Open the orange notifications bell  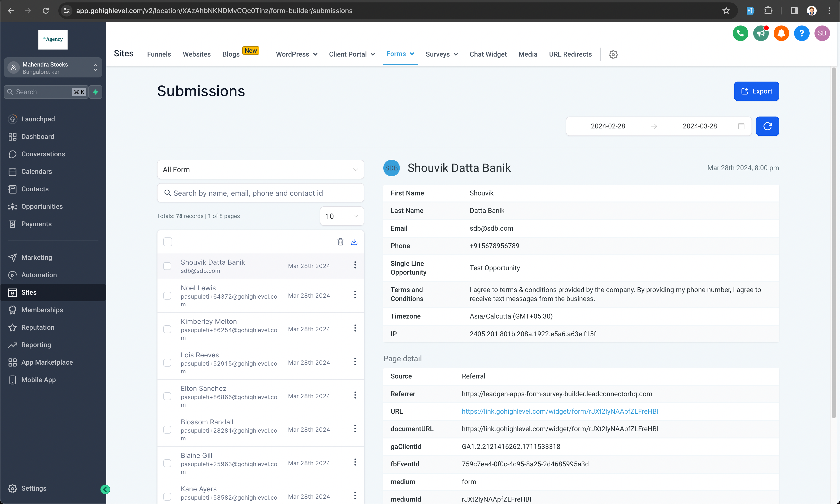click(x=781, y=33)
